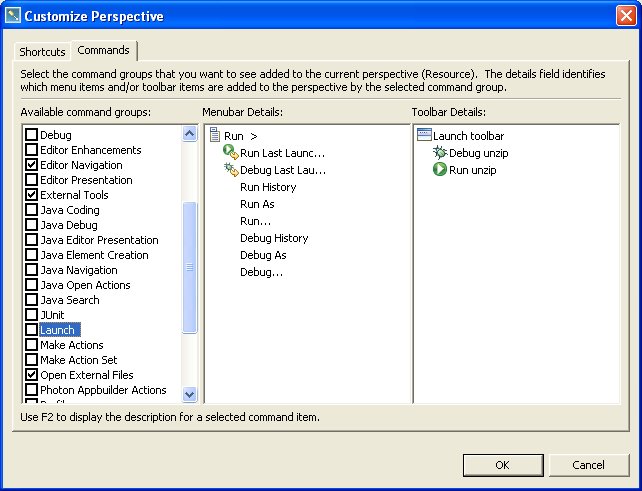
Task: Close the Customize Perspective dialog
Action: click(624, 16)
